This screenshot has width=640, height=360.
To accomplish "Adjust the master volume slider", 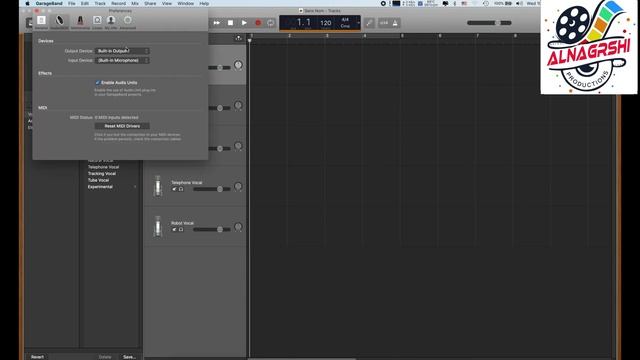I will pyautogui.click(x=489, y=23).
